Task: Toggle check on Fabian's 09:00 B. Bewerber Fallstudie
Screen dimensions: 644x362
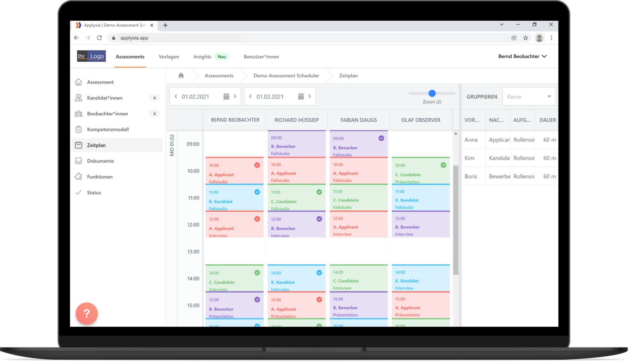Action: [x=381, y=138]
